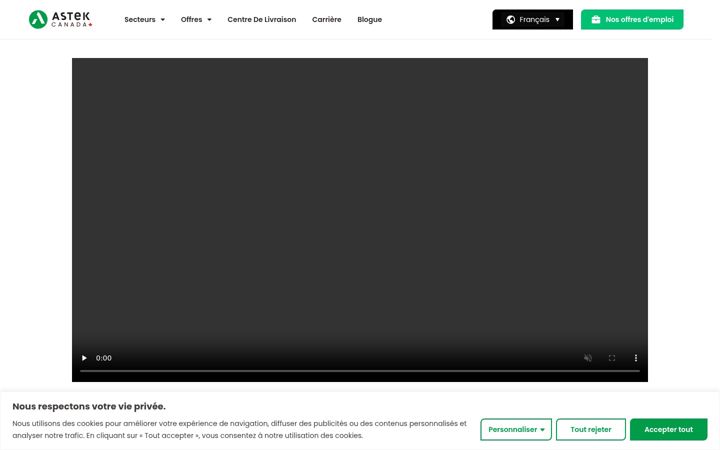Play the video
Image resolution: width=720 pixels, height=450 pixels.
click(x=84, y=358)
